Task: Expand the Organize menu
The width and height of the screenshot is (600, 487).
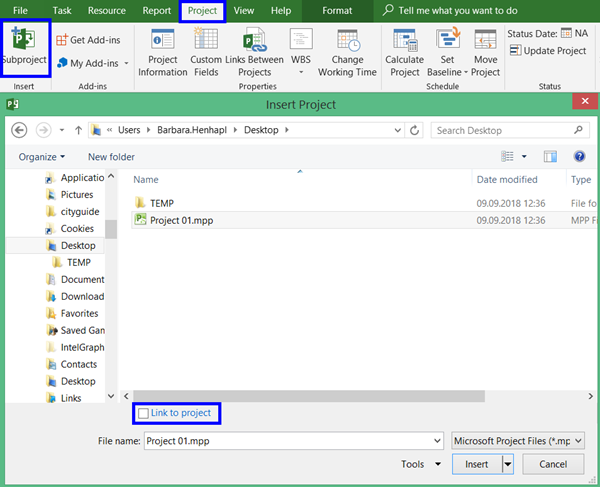Action: [x=41, y=157]
